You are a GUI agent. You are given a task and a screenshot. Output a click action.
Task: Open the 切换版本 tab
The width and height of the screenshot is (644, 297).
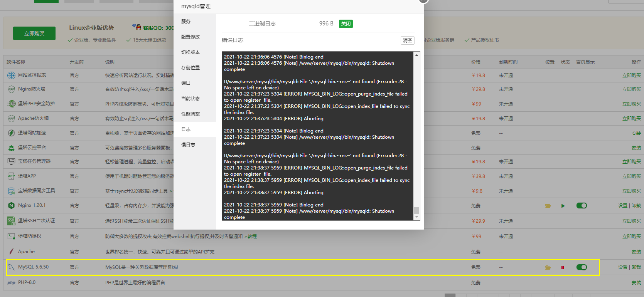[195, 52]
